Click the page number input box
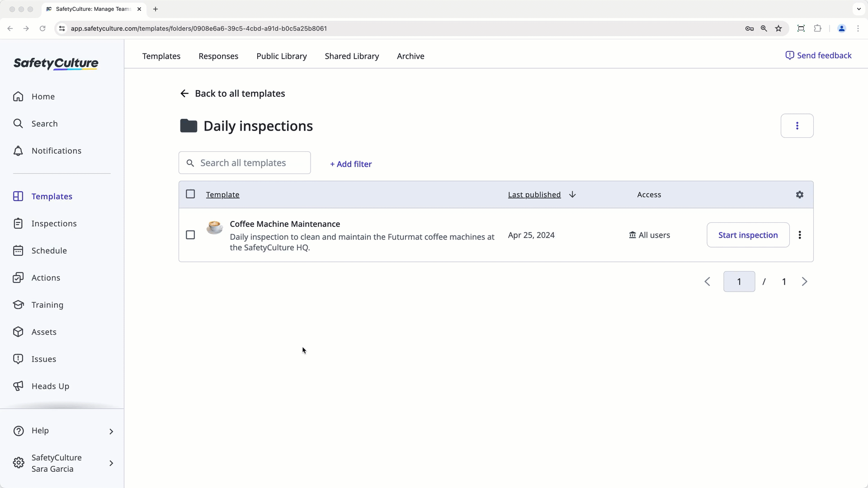This screenshot has height=488, width=868. coord(739,282)
